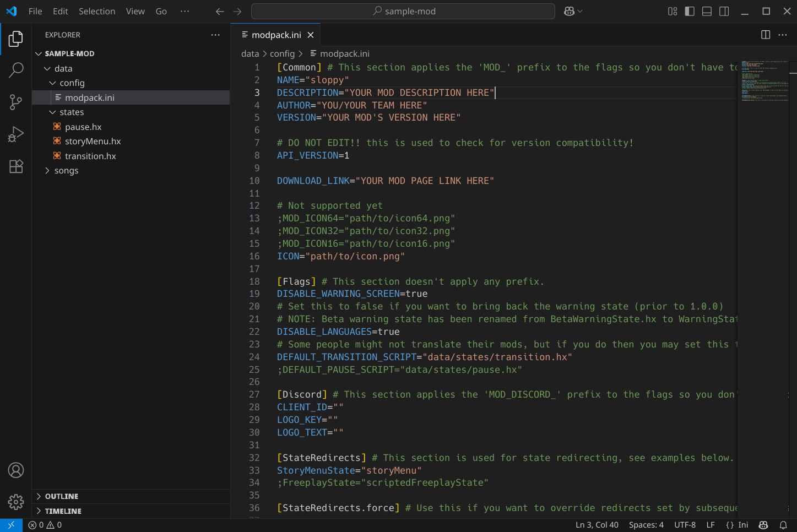Open Explorer Views and More Actions ellipsis

[215, 35]
